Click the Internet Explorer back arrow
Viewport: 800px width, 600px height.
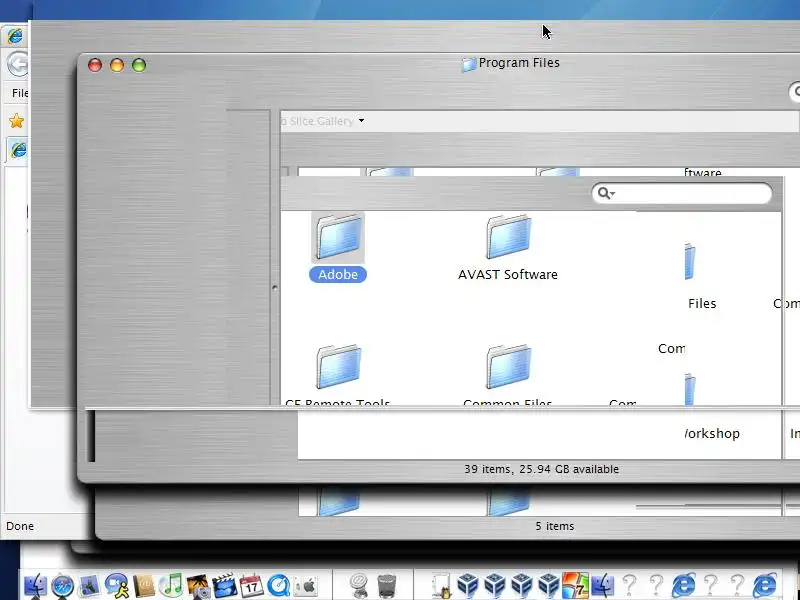pyautogui.click(x=18, y=64)
